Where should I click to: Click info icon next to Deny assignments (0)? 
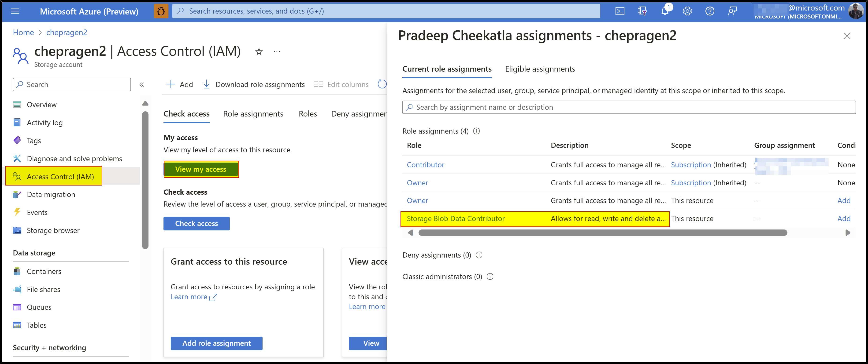point(479,255)
